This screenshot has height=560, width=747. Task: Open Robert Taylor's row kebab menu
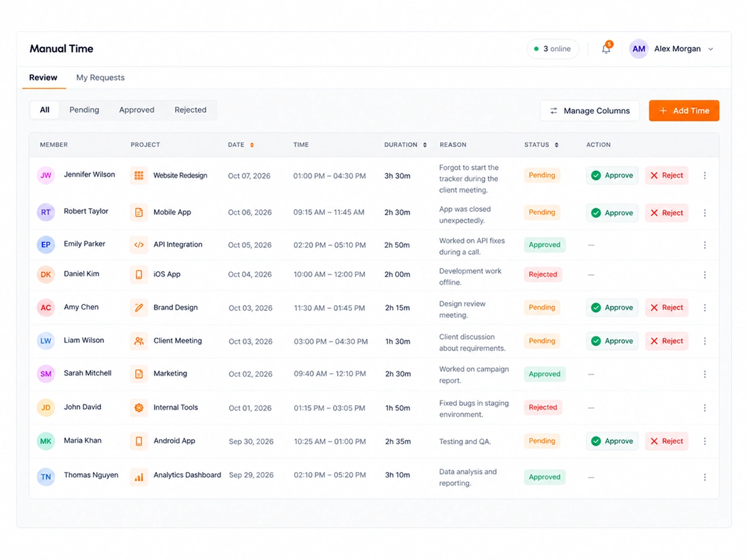click(705, 213)
